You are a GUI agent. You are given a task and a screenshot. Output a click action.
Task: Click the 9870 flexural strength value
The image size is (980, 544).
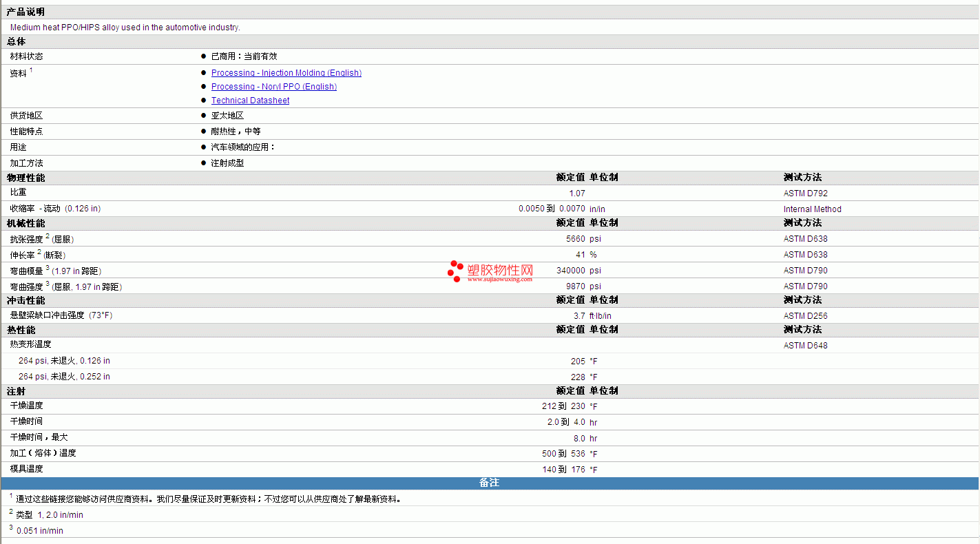click(x=576, y=286)
